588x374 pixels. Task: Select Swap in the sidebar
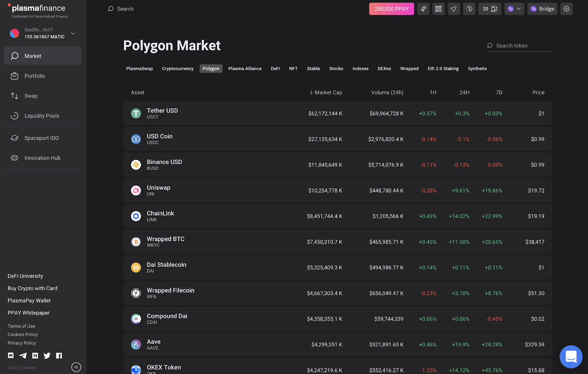pyautogui.click(x=31, y=96)
